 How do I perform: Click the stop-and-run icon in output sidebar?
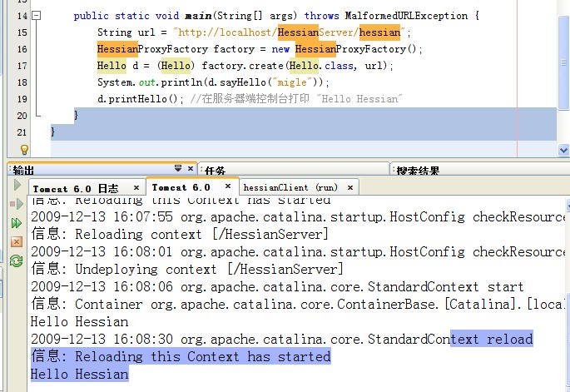[17, 204]
